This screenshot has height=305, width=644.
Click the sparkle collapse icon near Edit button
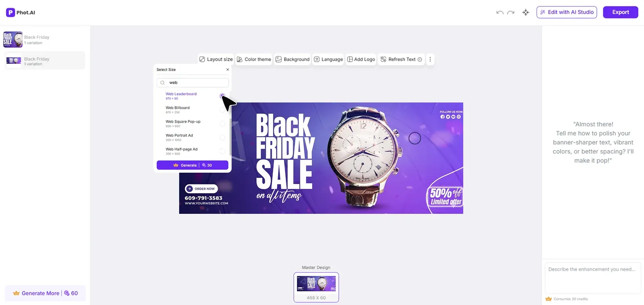[526, 13]
